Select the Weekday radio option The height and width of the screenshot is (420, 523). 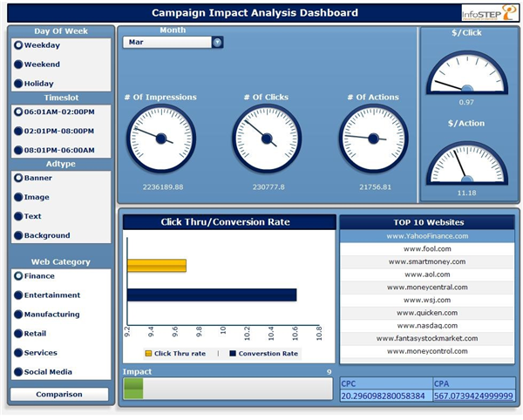coord(19,45)
